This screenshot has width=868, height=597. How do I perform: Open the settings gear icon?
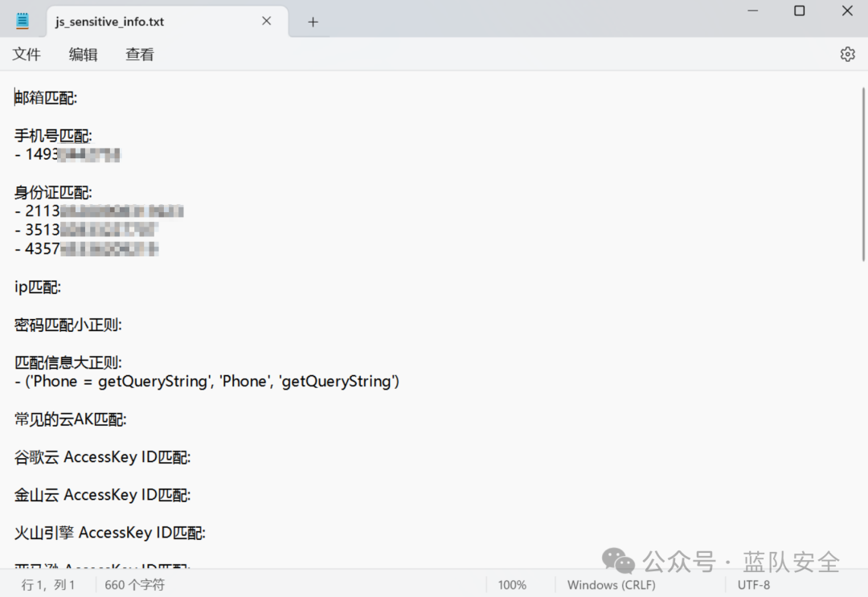pyautogui.click(x=847, y=54)
